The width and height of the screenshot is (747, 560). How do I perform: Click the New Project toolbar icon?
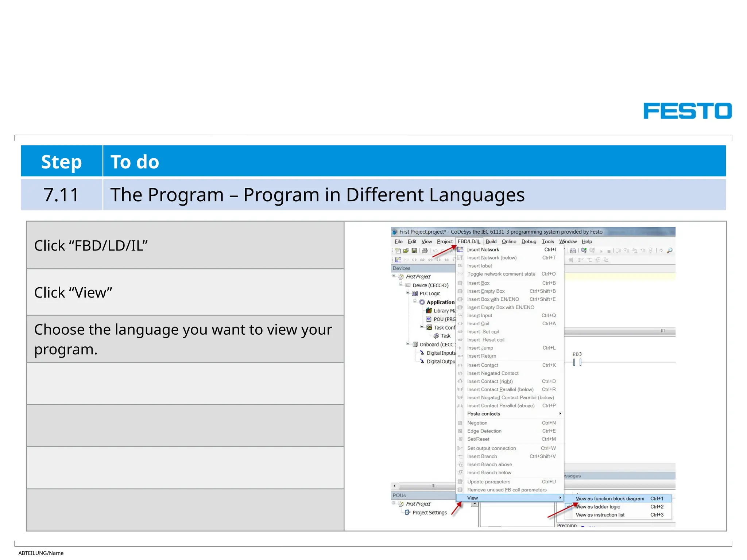[398, 250]
